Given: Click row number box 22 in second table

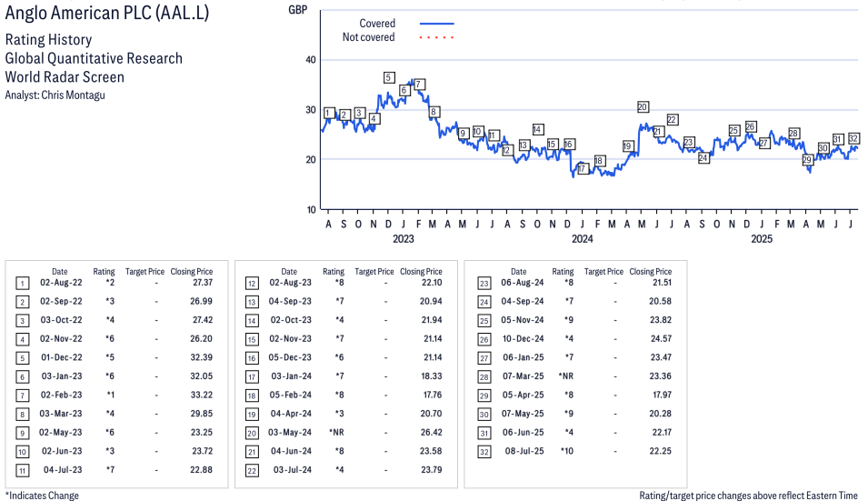Looking at the screenshot, I should click(x=252, y=471).
